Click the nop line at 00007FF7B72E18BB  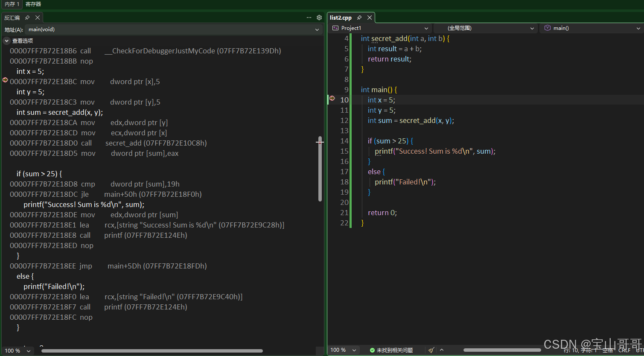click(x=51, y=61)
